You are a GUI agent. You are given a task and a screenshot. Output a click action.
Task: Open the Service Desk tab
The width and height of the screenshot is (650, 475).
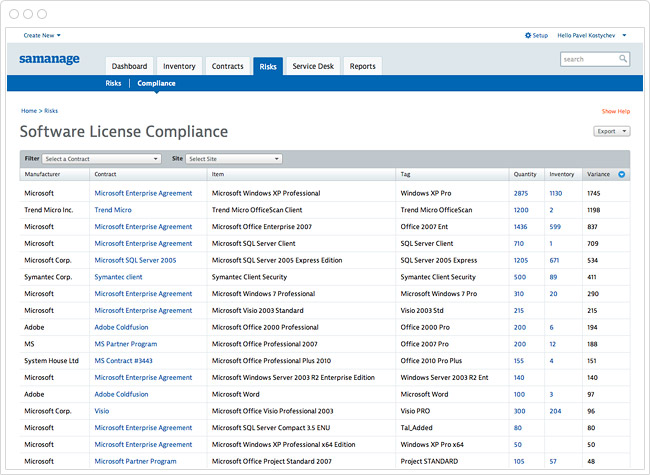(x=313, y=66)
